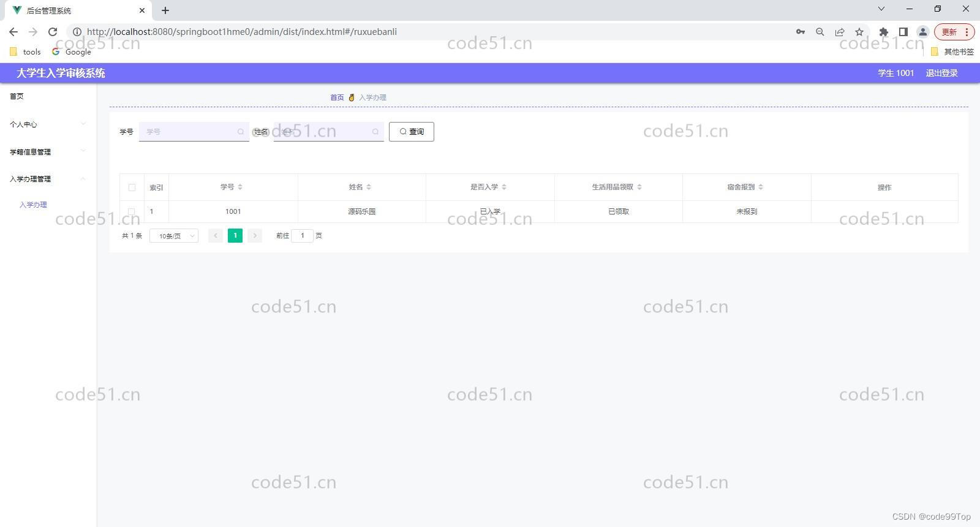980x527 pixels.
Task: Open the extensions puzzle icon
Action: point(884,32)
